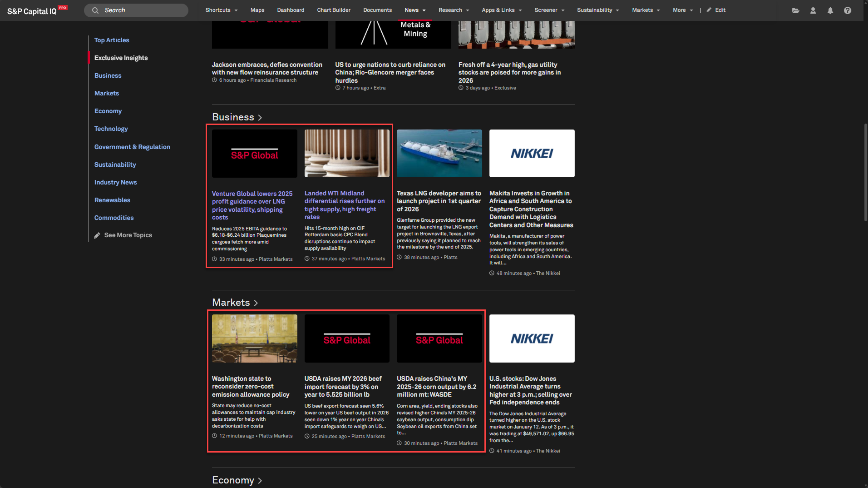Open the Jackson flow reinsurance article

267,69
